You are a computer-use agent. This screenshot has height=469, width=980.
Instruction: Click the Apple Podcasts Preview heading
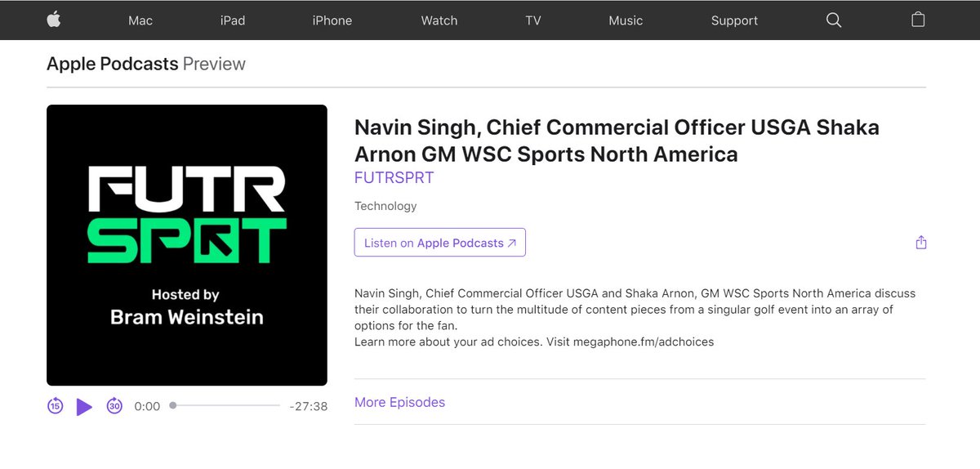coord(146,64)
